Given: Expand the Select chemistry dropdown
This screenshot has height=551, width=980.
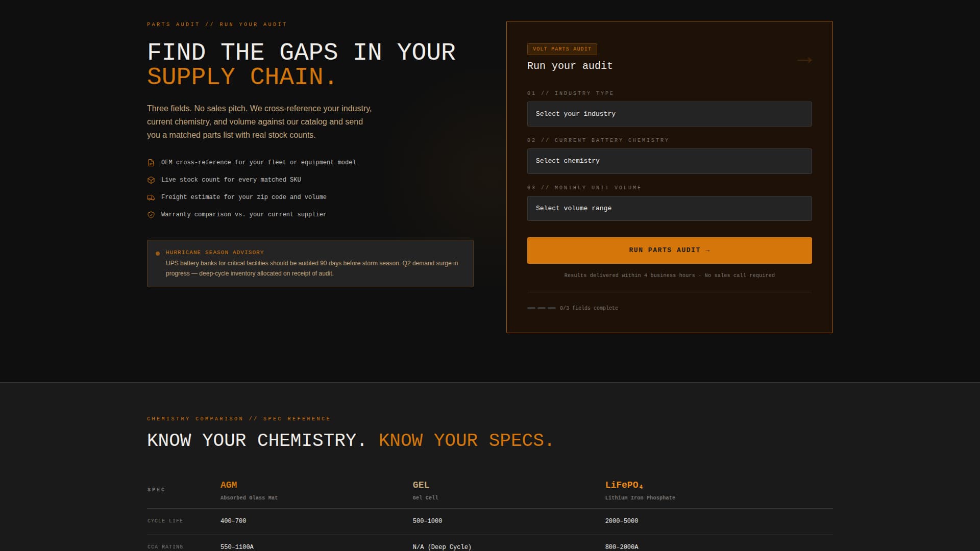Looking at the screenshot, I should pyautogui.click(x=669, y=161).
